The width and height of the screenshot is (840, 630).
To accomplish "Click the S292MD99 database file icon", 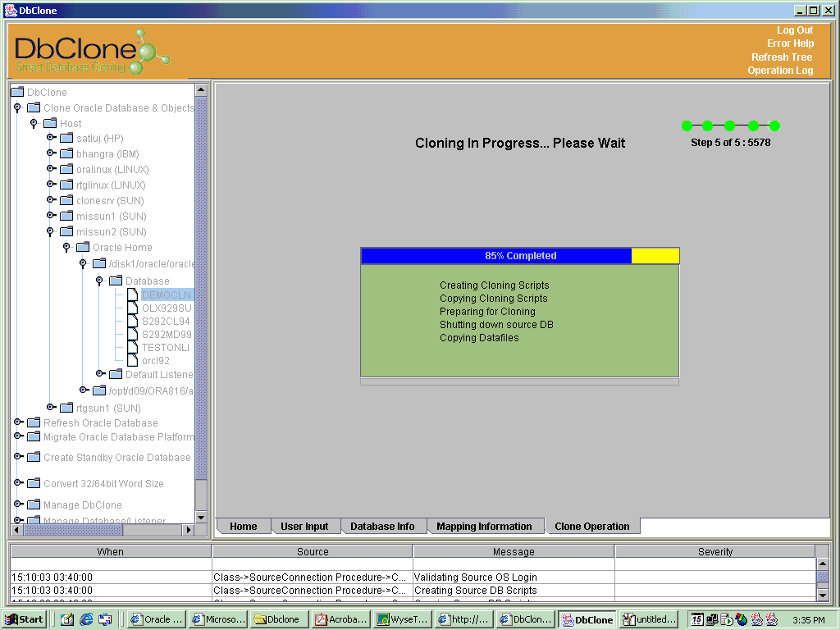I will coord(132,334).
